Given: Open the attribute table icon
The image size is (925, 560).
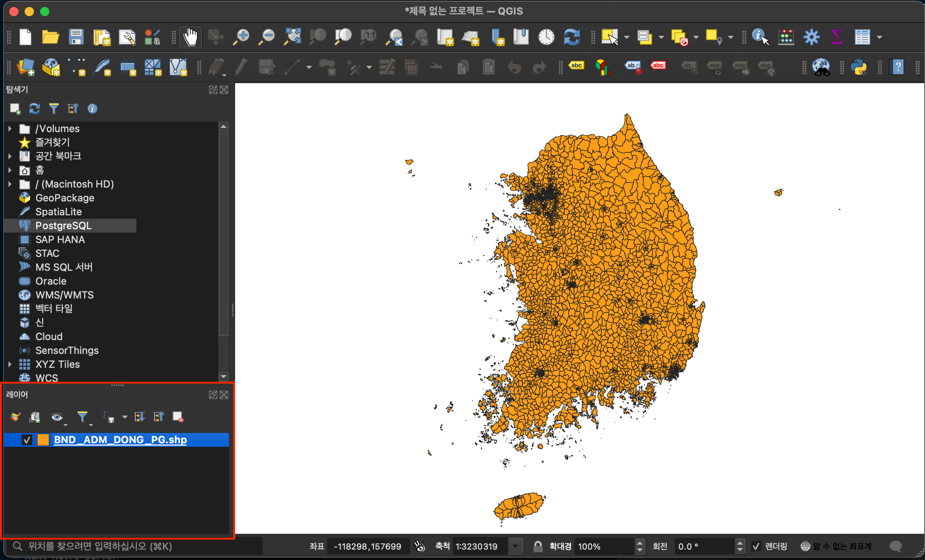Looking at the screenshot, I should (x=862, y=37).
